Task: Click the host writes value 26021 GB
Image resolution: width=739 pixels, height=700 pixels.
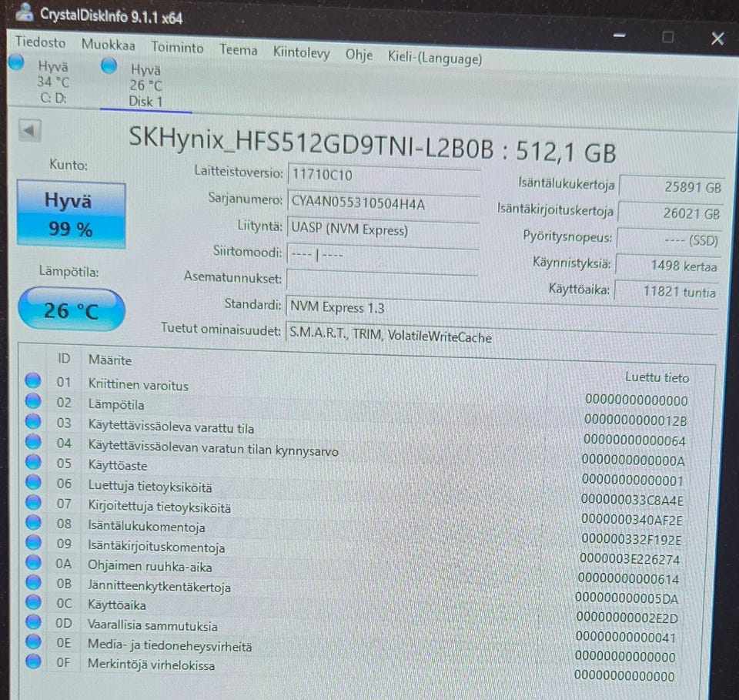Action: point(670,213)
